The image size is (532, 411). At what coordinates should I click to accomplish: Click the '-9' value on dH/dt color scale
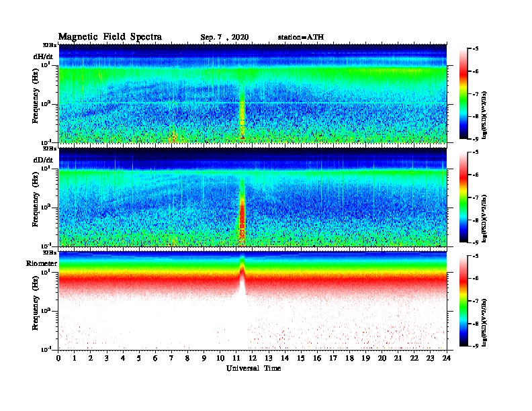[x=476, y=139]
